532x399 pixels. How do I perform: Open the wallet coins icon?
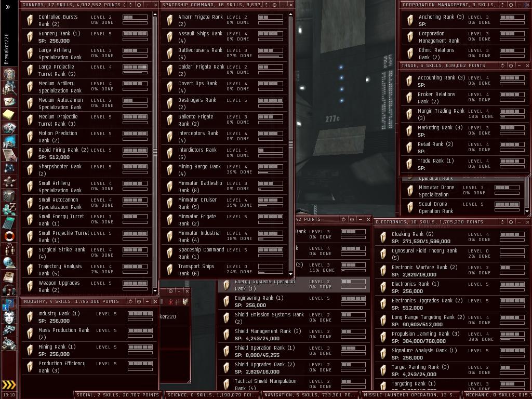click(9, 209)
